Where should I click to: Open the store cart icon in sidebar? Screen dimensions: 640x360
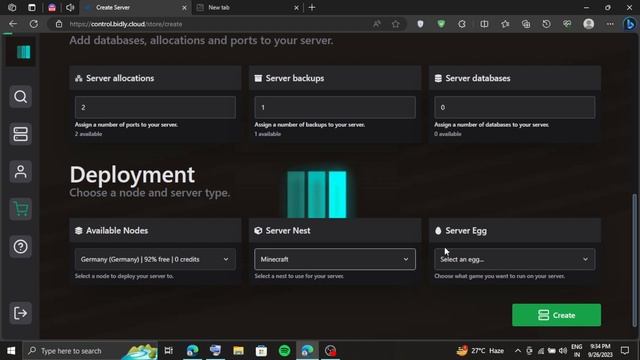(20, 209)
